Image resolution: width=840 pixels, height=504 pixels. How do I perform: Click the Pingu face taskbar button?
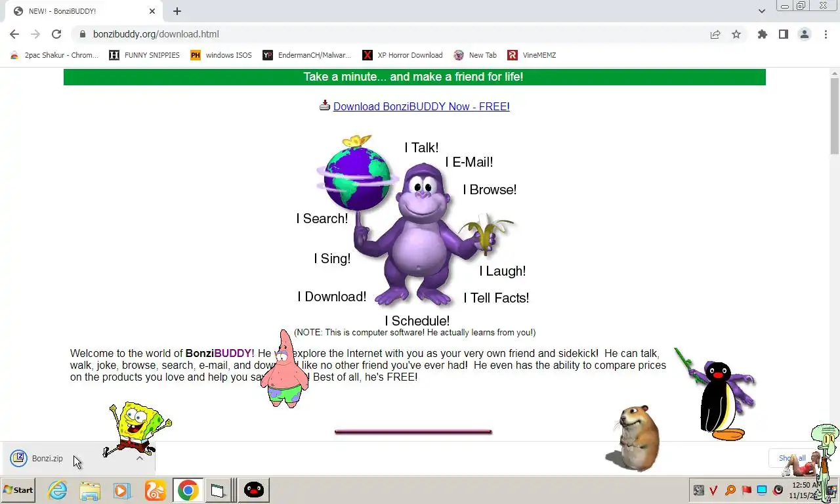(254, 490)
